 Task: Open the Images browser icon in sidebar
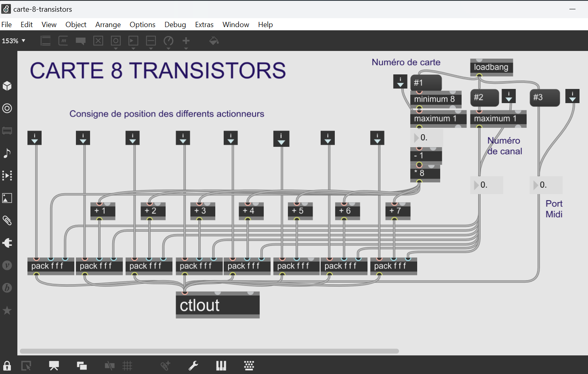7,198
